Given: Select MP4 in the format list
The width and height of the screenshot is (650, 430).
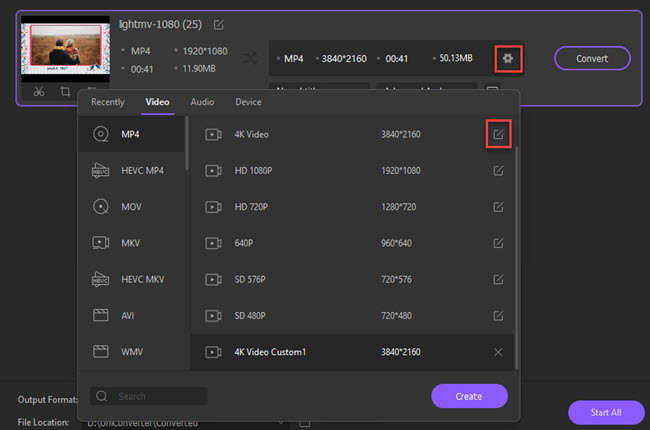Looking at the screenshot, I should (x=131, y=134).
